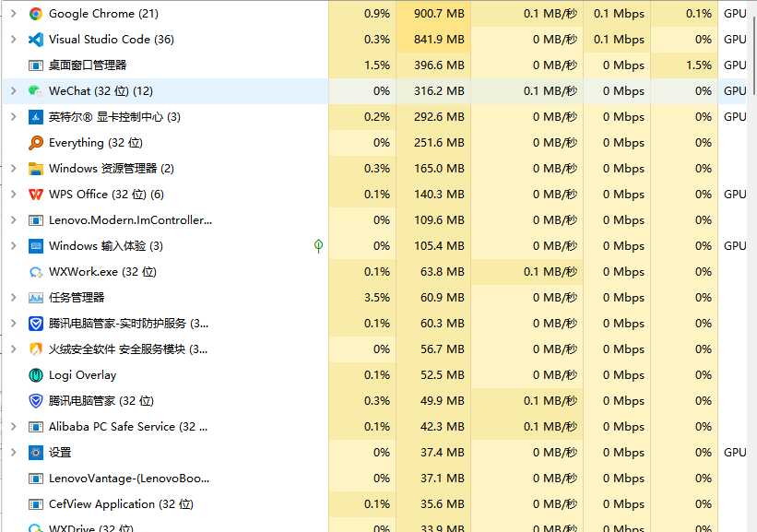This screenshot has height=532, width=757.
Task: Click the Lenovo.Modern.ImController icon
Action: pyautogui.click(x=36, y=220)
